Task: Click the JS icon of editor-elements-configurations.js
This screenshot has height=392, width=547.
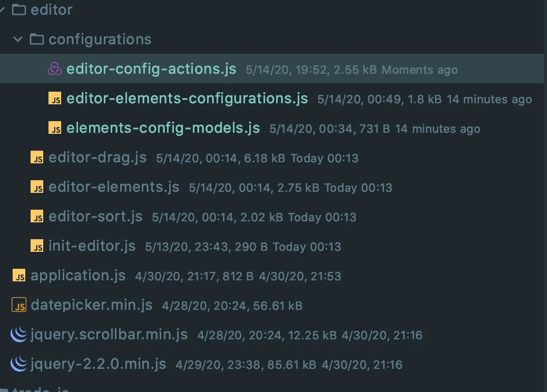Action: (55, 99)
